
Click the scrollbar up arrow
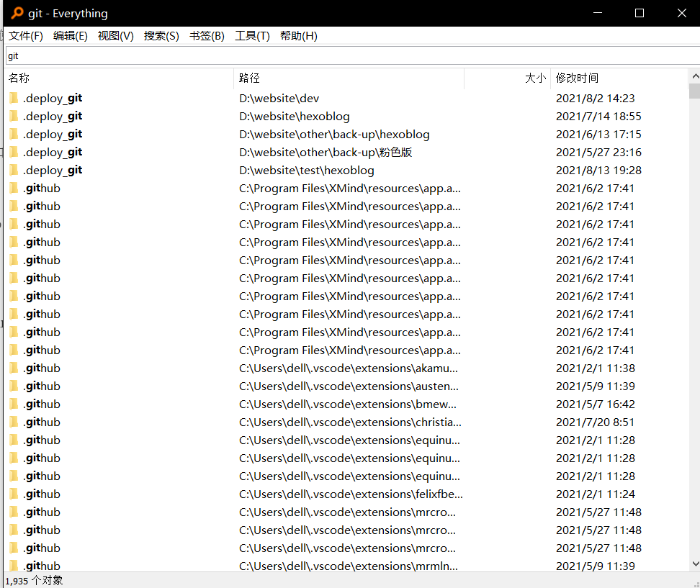695,76
